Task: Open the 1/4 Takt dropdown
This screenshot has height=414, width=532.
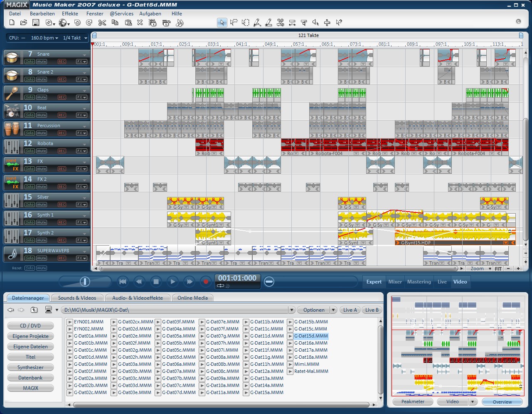Action: tap(86, 38)
